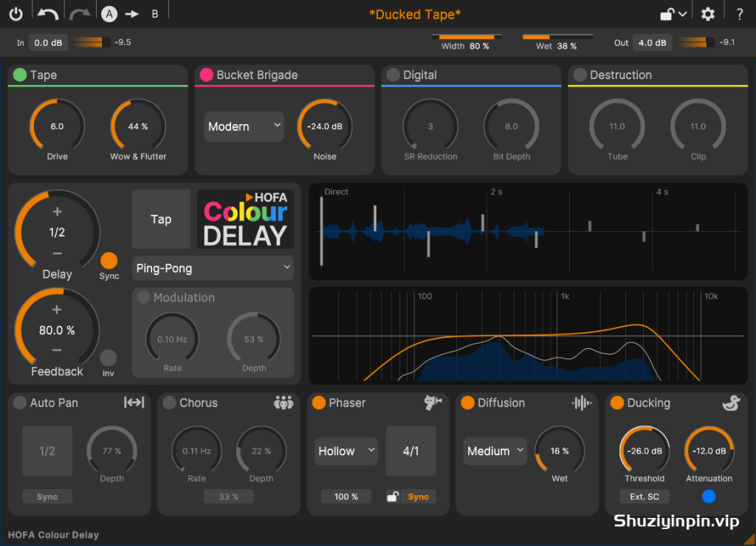Adjust the Width slider

467,37
